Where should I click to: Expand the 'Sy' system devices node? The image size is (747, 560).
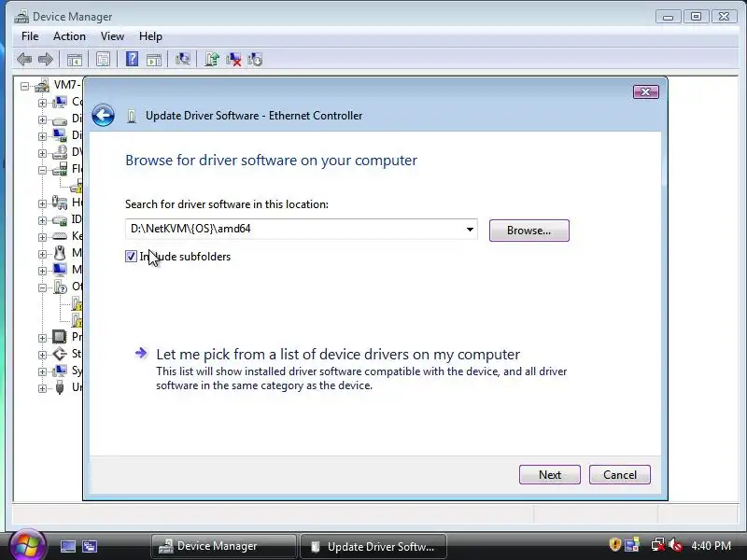(42, 371)
